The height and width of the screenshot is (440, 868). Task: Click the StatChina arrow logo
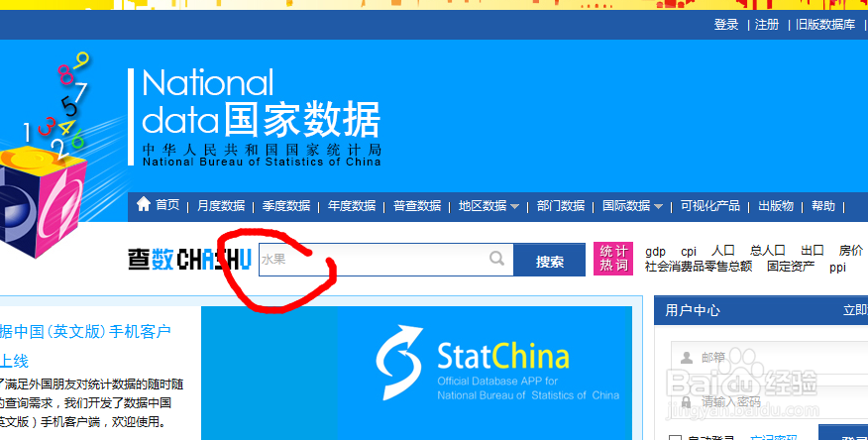(399, 362)
